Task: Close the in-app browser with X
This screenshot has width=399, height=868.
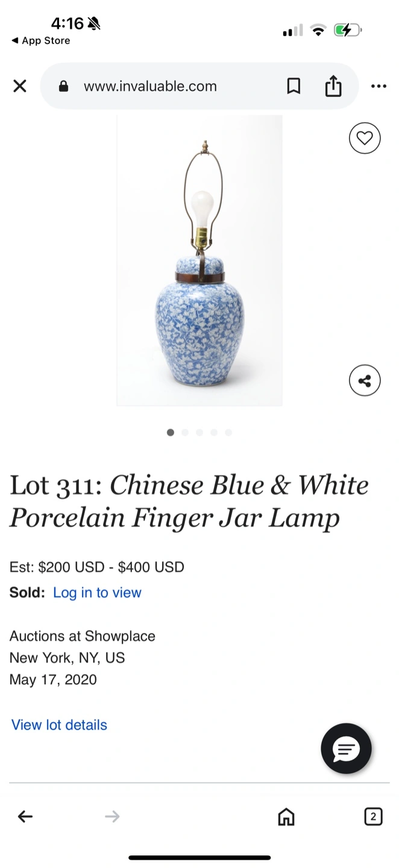Action: tap(20, 86)
